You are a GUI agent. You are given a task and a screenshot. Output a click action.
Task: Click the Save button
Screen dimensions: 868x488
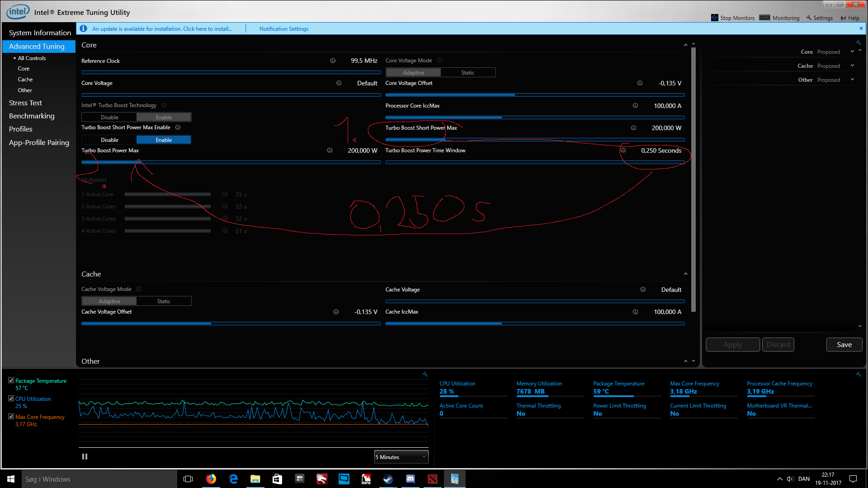click(844, 345)
